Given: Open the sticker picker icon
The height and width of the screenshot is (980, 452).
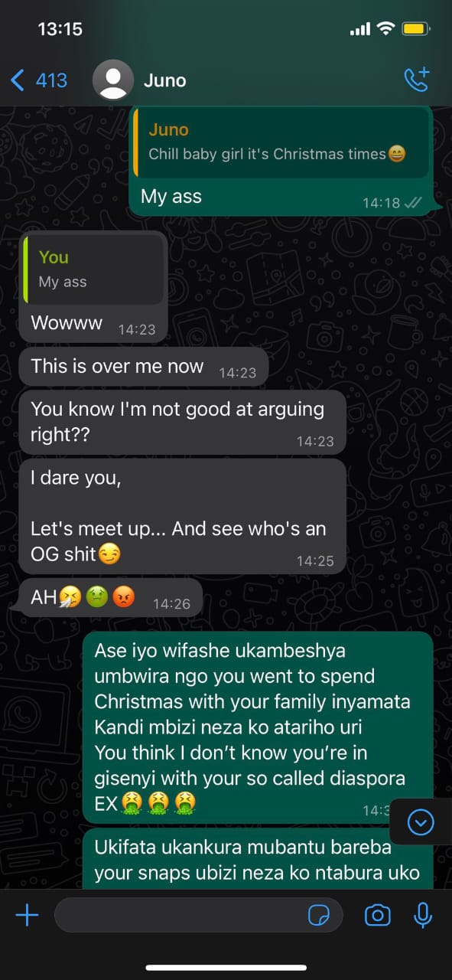Looking at the screenshot, I should coord(317,915).
